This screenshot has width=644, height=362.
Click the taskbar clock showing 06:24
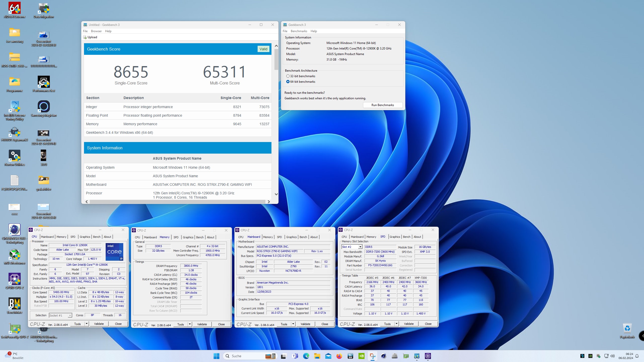626,356
